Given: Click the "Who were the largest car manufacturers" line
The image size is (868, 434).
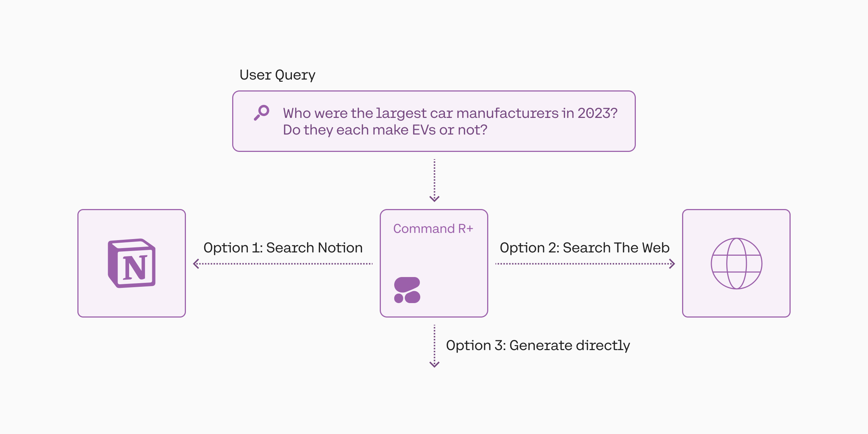Looking at the screenshot, I should click(x=450, y=113).
